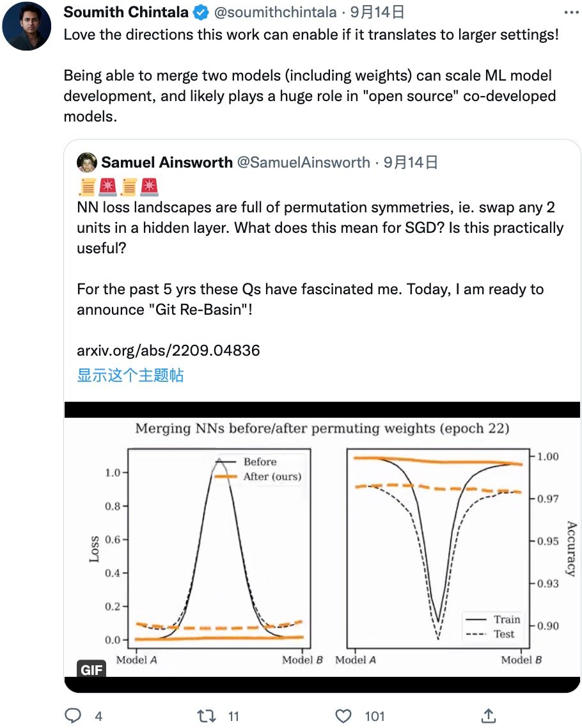The height and width of the screenshot is (728, 582).
Task: Like the tweet with heart icon
Action: pyautogui.click(x=344, y=716)
